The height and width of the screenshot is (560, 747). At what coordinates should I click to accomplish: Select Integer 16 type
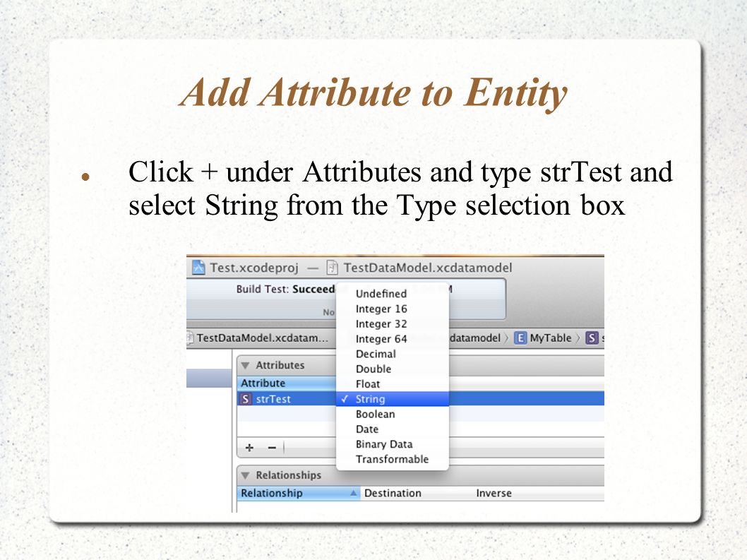[x=393, y=309]
